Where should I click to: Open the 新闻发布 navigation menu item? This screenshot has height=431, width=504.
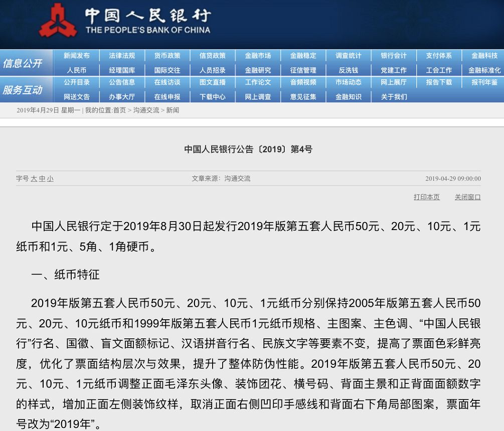[75, 56]
